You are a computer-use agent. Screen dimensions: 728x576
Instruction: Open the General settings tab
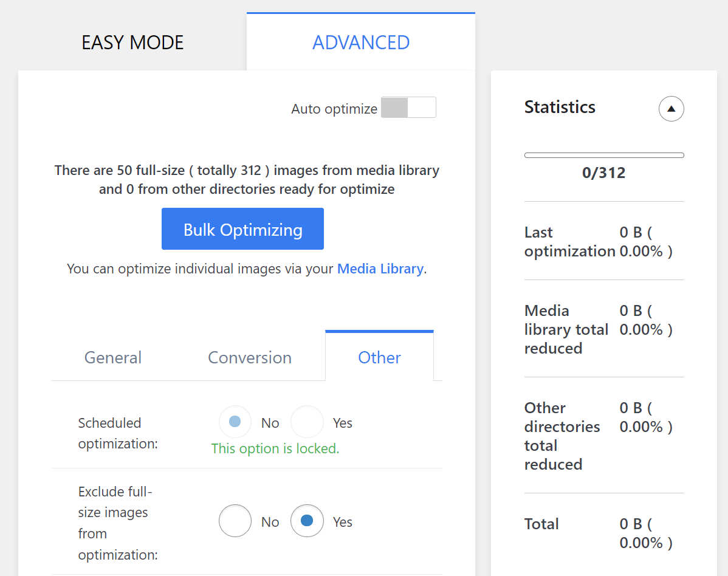[112, 357]
